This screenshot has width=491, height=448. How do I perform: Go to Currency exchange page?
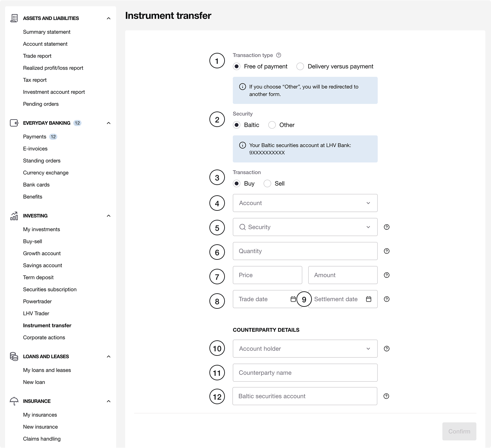46,173
